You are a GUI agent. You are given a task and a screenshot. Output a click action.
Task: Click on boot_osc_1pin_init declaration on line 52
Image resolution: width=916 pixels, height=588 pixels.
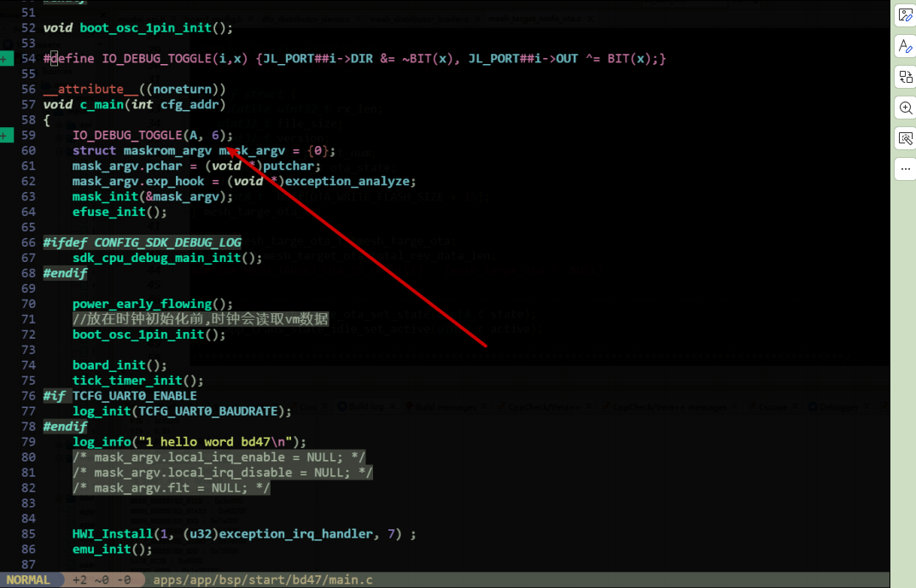[156, 28]
